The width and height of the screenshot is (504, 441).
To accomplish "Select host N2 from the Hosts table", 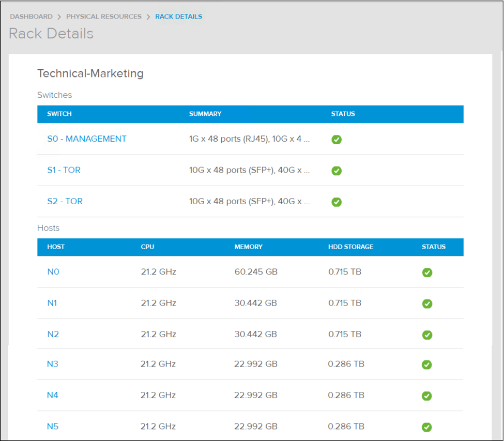I will click(53, 334).
